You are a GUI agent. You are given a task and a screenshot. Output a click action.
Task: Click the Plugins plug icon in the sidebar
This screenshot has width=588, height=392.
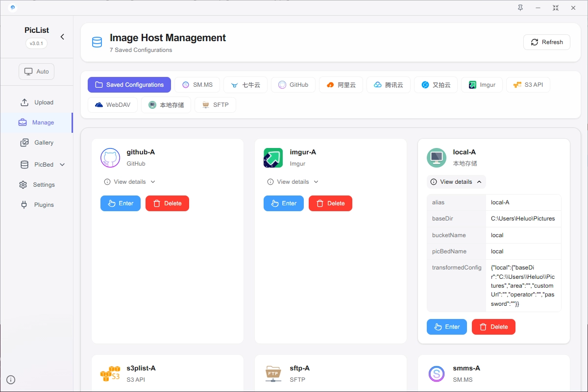click(x=24, y=205)
